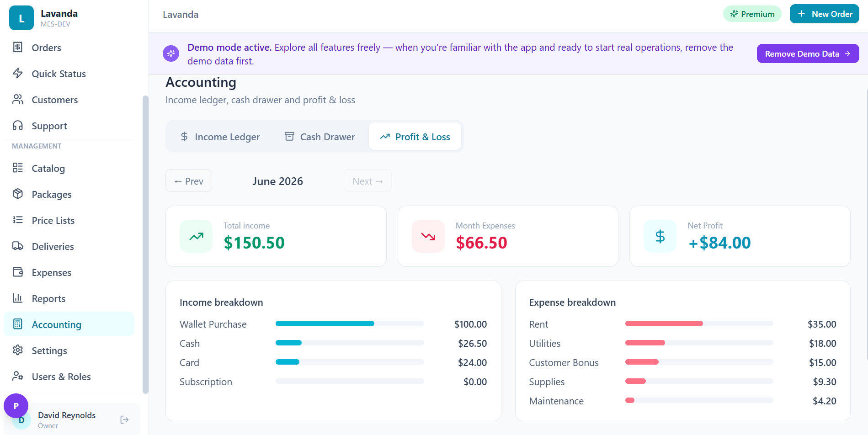
Task: Click the sparkle icon in demo banner
Action: tap(171, 53)
